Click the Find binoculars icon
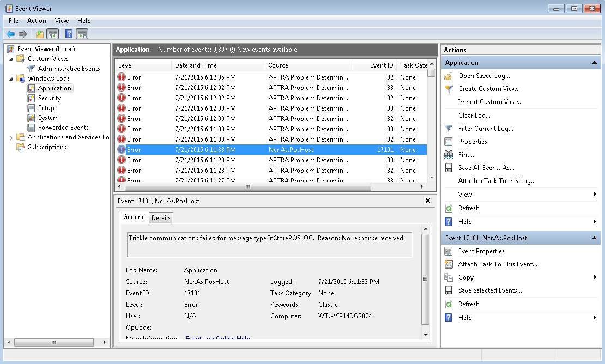 [x=449, y=155]
